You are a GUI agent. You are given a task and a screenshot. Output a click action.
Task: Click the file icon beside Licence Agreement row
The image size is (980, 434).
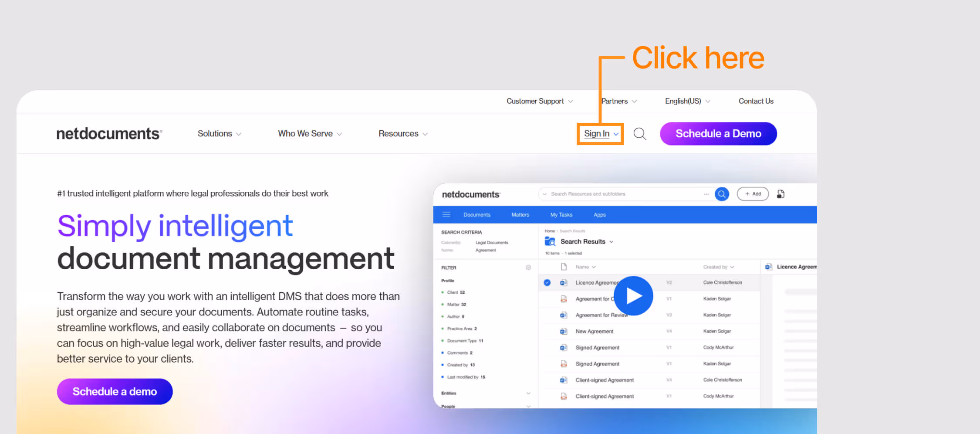(564, 283)
